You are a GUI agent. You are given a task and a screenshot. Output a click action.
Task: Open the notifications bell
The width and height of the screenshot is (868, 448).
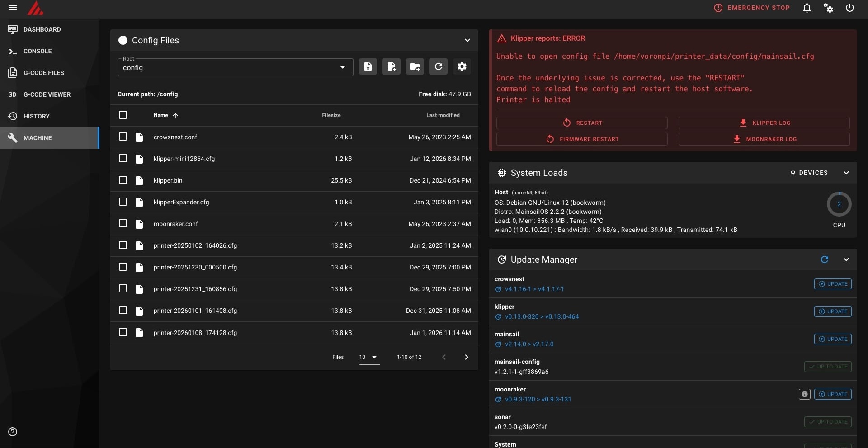click(x=807, y=8)
